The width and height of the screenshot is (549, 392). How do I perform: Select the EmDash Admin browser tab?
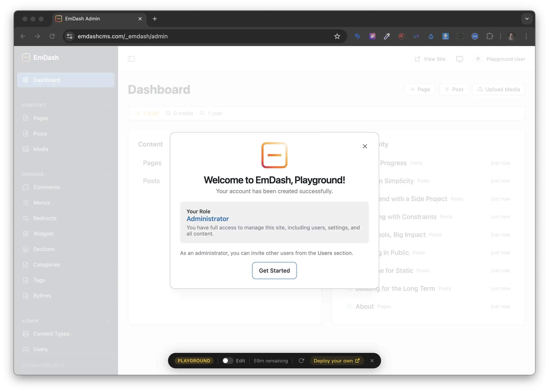(x=99, y=19)
